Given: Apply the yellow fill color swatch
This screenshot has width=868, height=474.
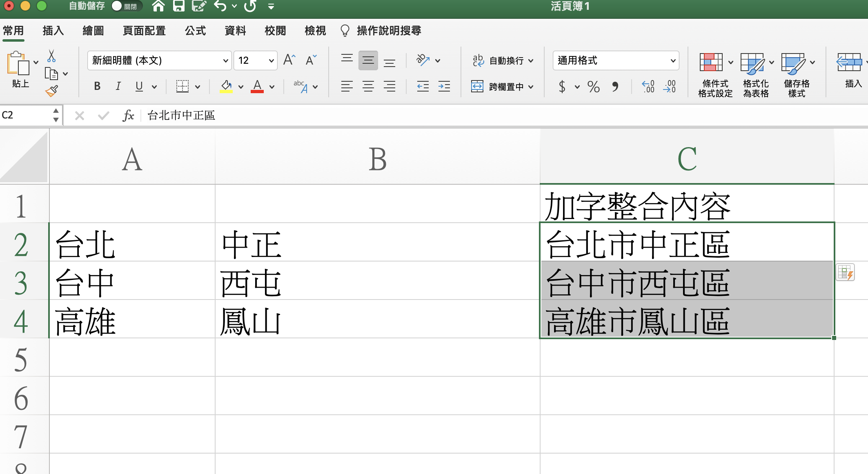Looking at the screenshot, I should tap(226, 86).
